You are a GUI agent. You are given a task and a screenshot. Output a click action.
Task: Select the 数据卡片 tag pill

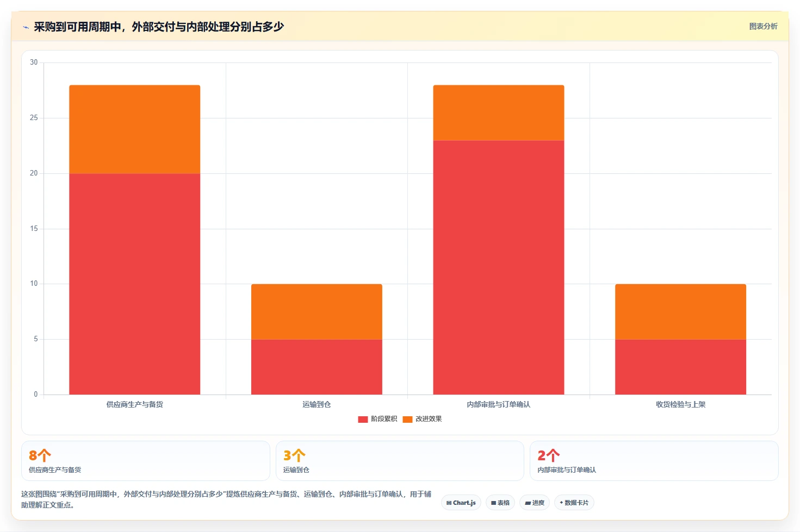[574, 503]
